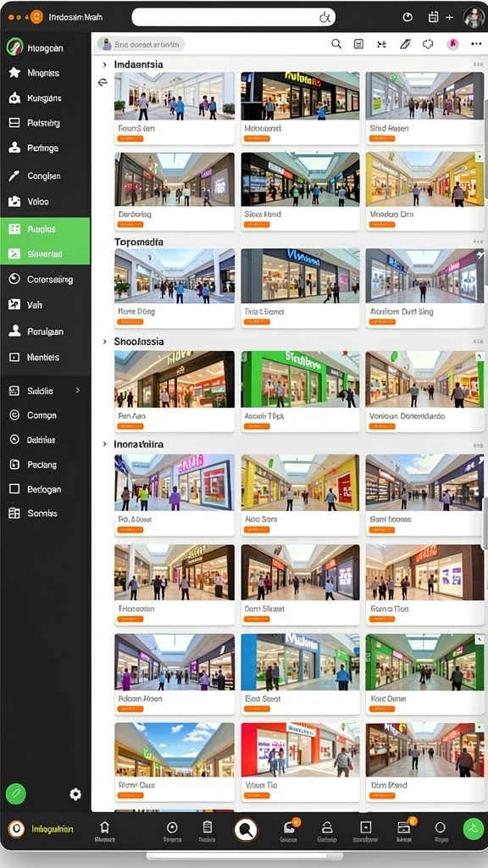488x868 pixels.
Task: Open the large search button in the bottom bar
Action: click(x=245, y=829)
